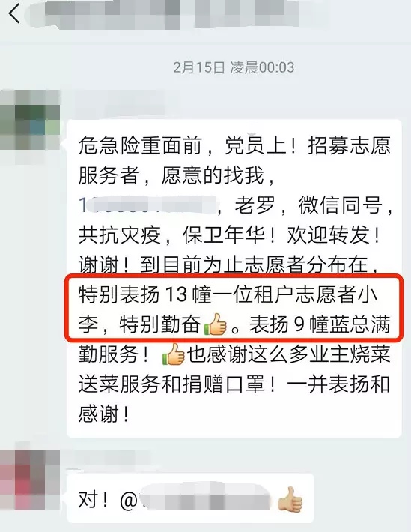This screenshot has height=532, width=411.
Task: Tap the back arrow icon
Action: (x=14, y=14)
